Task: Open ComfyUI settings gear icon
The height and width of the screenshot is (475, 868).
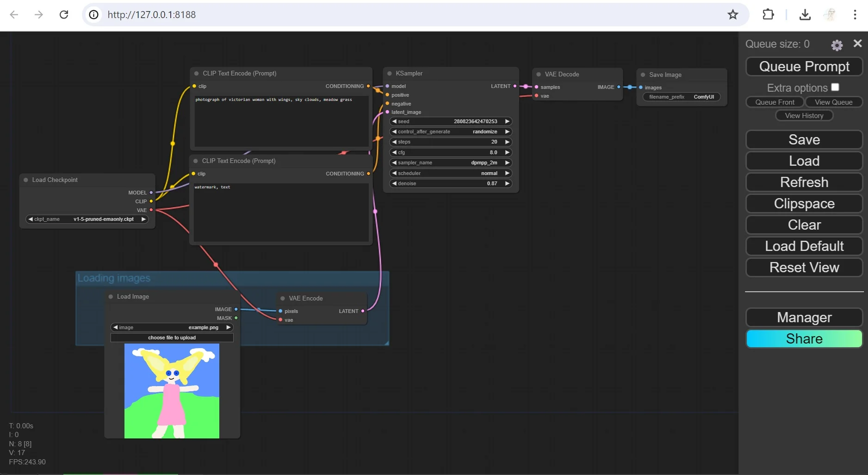Action: (x=837, y=45)
